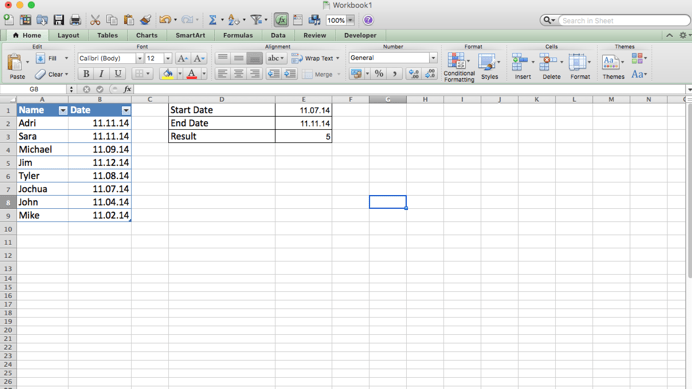Align cell content to top
Image resolution: width=692 pixels, height=389 pixels.
222,58
